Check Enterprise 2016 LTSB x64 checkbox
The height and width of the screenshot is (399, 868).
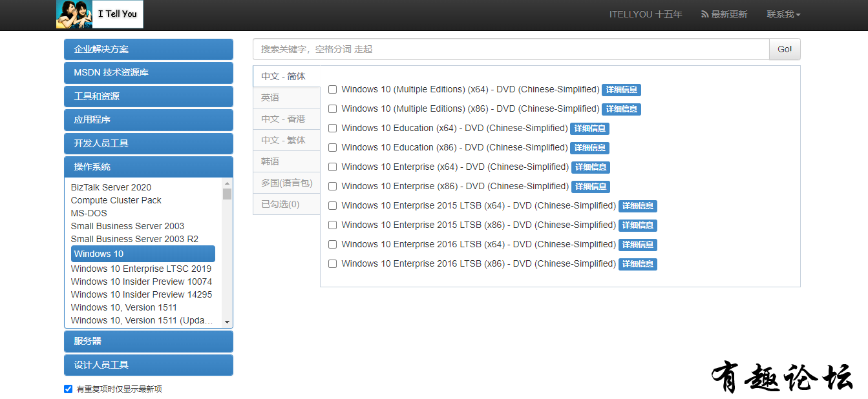(x=332, y=245)
